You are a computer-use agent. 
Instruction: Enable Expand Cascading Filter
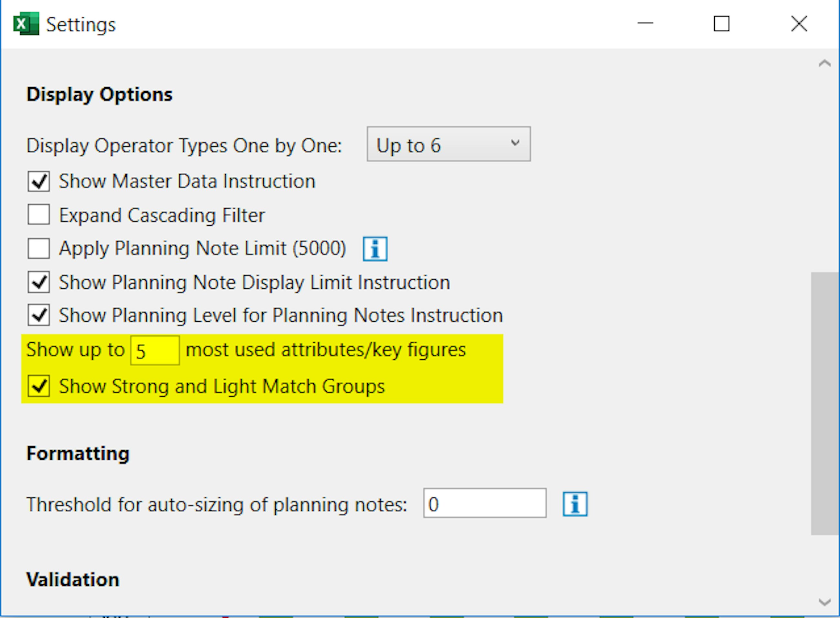[x=38, y=215]
